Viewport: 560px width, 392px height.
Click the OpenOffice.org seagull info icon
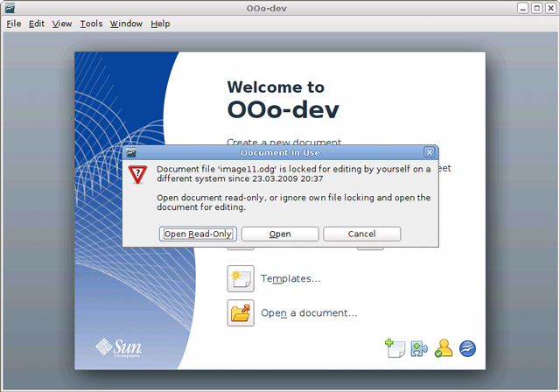(467, 347)
